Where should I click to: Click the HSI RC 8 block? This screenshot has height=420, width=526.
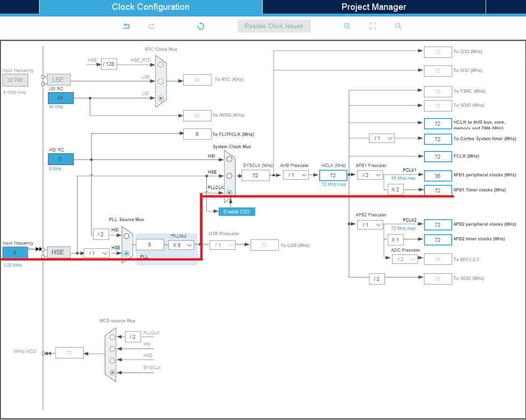[x=61, y=159]
